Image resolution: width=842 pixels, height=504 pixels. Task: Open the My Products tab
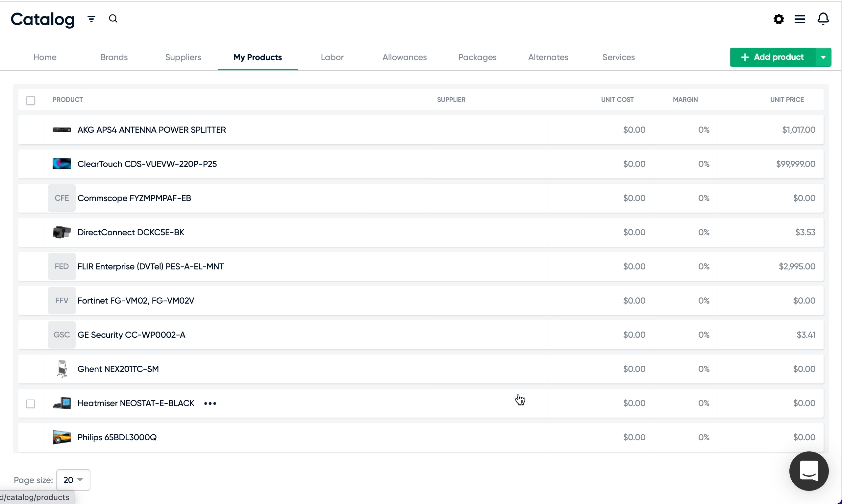pos(258,57)
